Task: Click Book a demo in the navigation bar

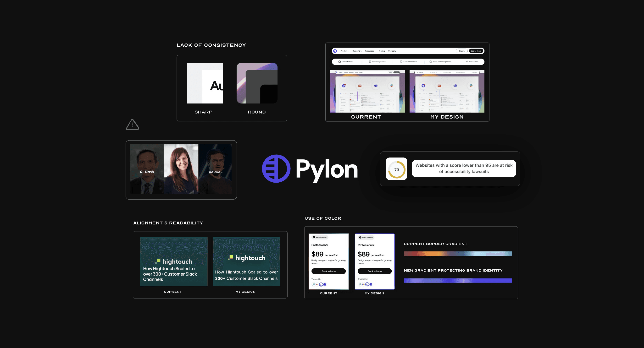Action: 476,51
